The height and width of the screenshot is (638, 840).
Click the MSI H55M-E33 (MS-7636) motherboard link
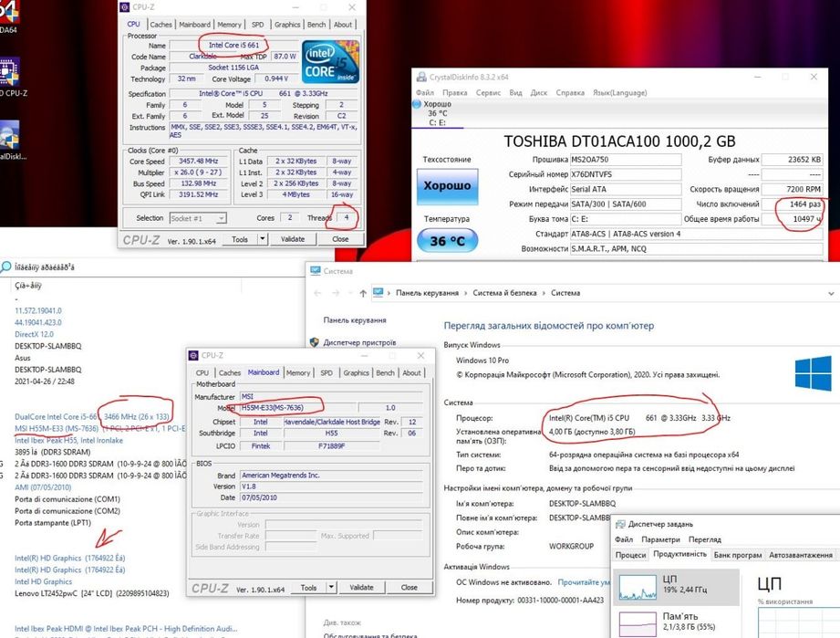click(x=57, y=428)
